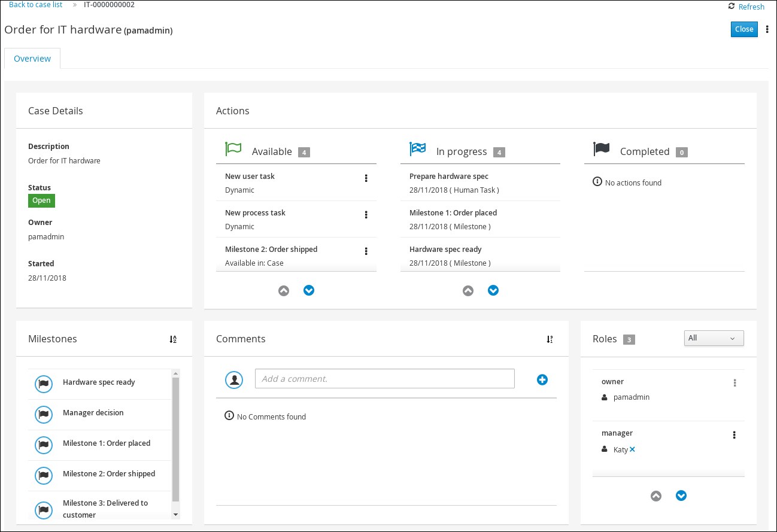Remove Katy from manager role

[632, 449]
